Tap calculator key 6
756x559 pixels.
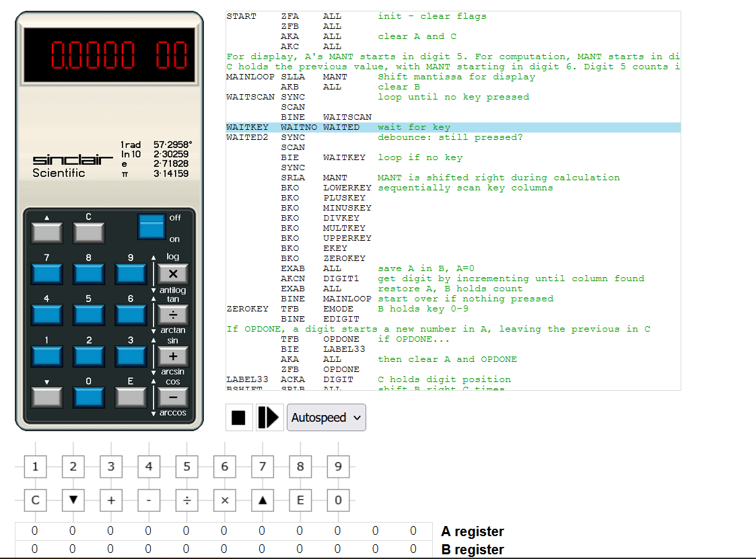[131, 315]
